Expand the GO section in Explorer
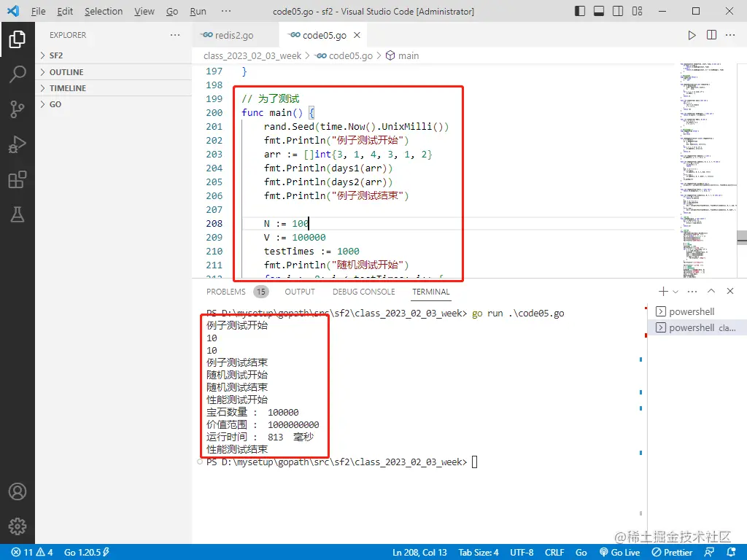The height and width of the screenshot is (560, 747). pos(113,104)
